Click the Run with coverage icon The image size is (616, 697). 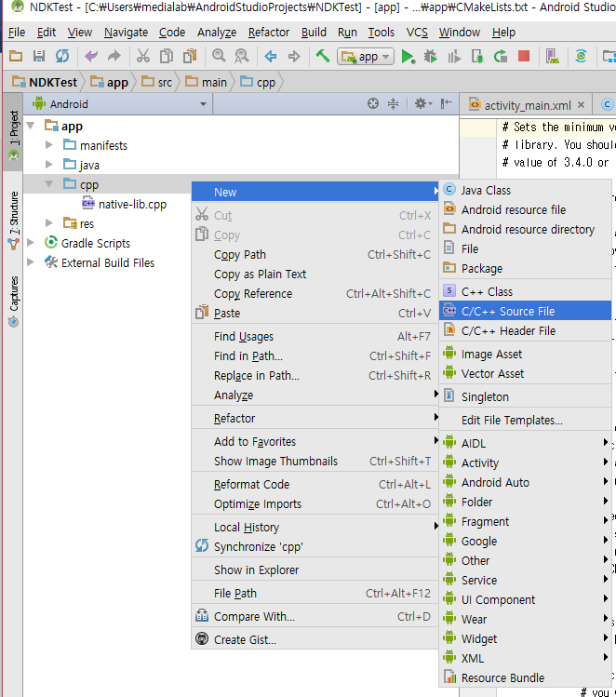(x=454, y=56)
